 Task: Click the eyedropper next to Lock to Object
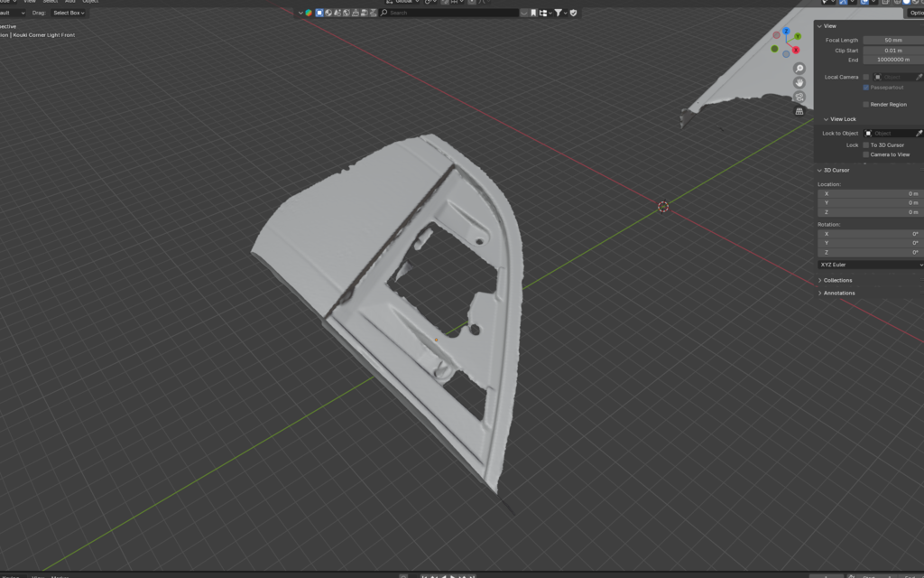tap(919, 134)
